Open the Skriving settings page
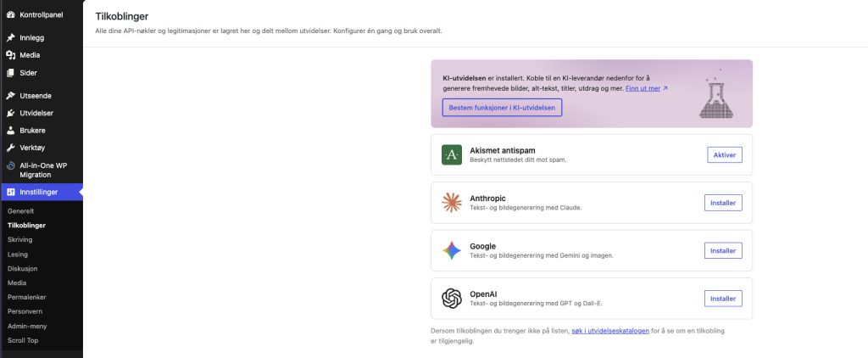Viewport: 868px width, 358px height. click(20, 240)
